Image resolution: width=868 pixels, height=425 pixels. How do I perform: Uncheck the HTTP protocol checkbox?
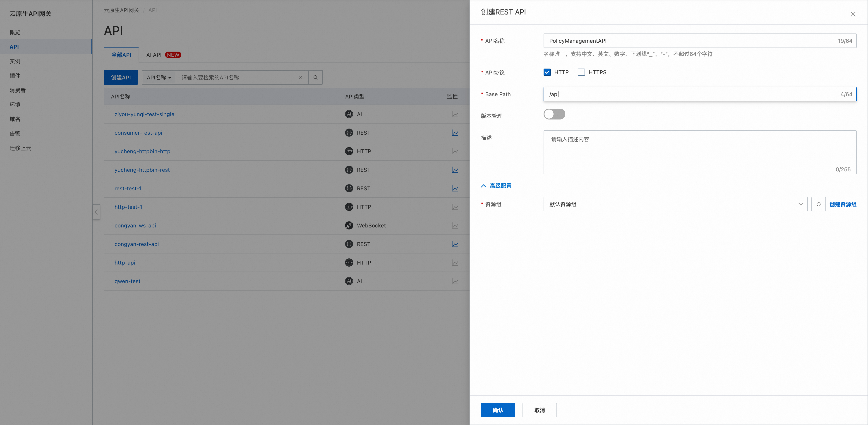[x=547, y=72]
